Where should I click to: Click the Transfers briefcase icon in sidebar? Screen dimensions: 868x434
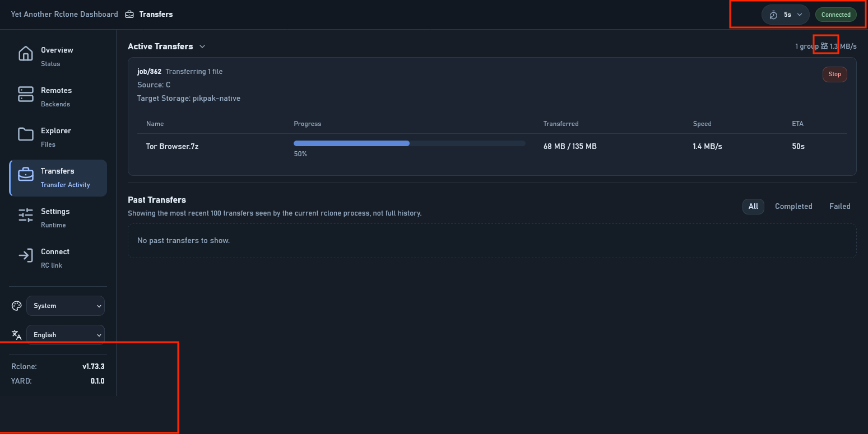tap(26, 175)
